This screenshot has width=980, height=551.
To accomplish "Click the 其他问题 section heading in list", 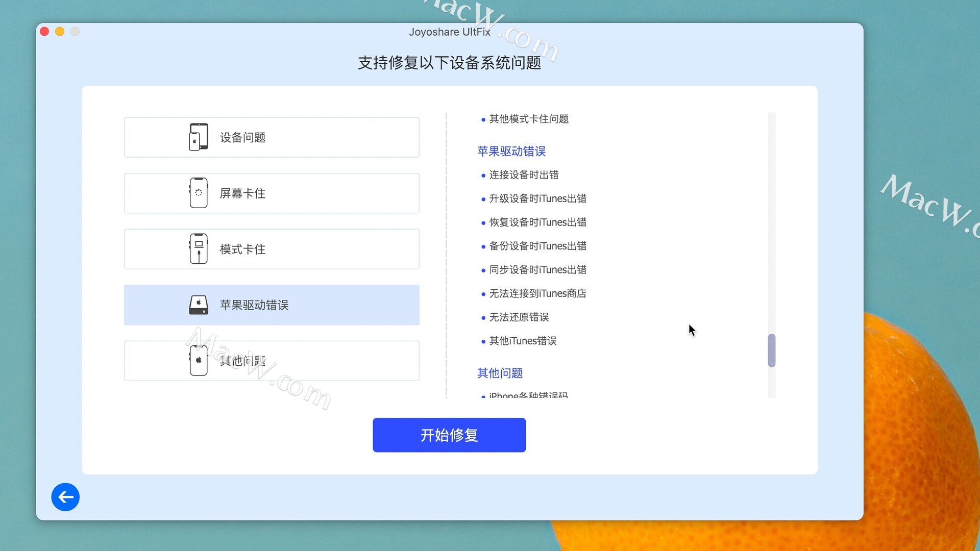I will coord(500,373).
